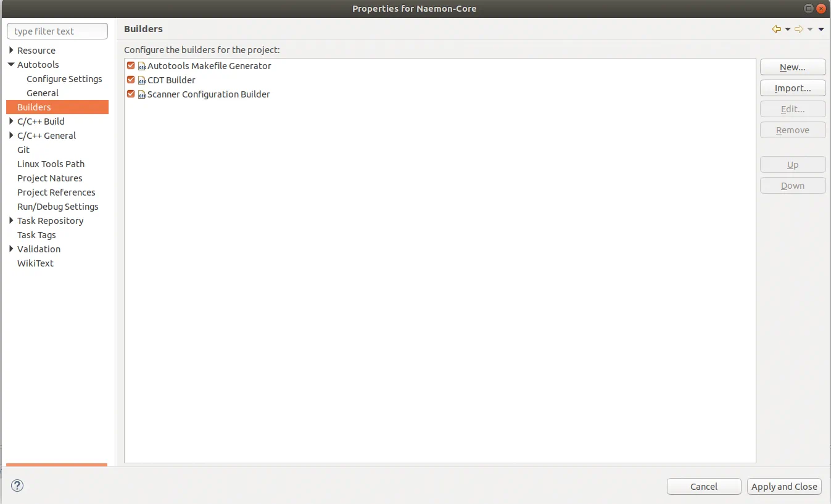
Task: Click the sidebar horizontal scrollbar
Action: pos(57,465)
